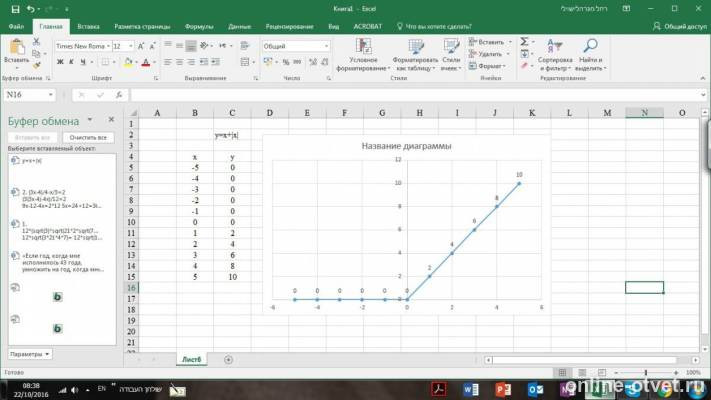Expand the number format dropdown

pyautogui.click(x=326, y=46)
